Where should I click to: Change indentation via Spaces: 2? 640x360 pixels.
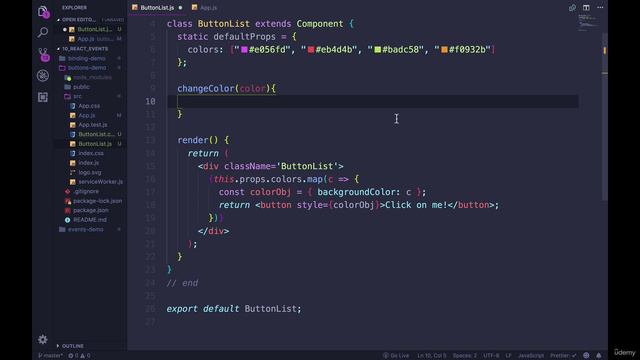tap(464, 356)
